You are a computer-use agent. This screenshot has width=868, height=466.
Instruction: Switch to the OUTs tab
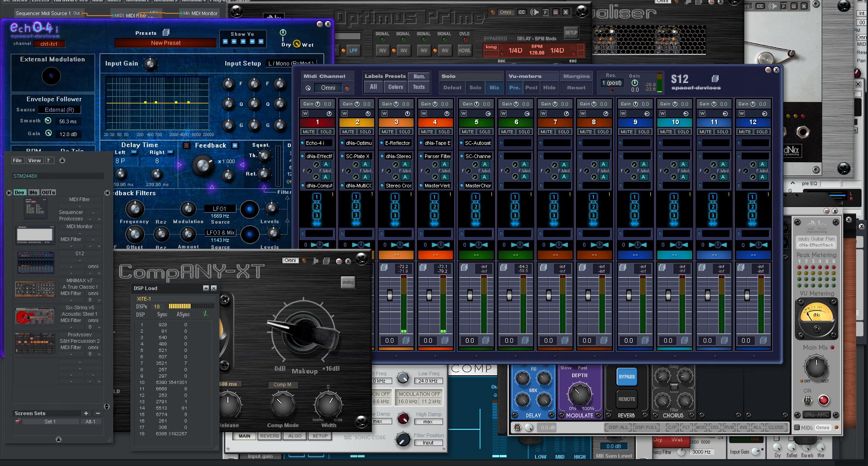coord(48,192)
